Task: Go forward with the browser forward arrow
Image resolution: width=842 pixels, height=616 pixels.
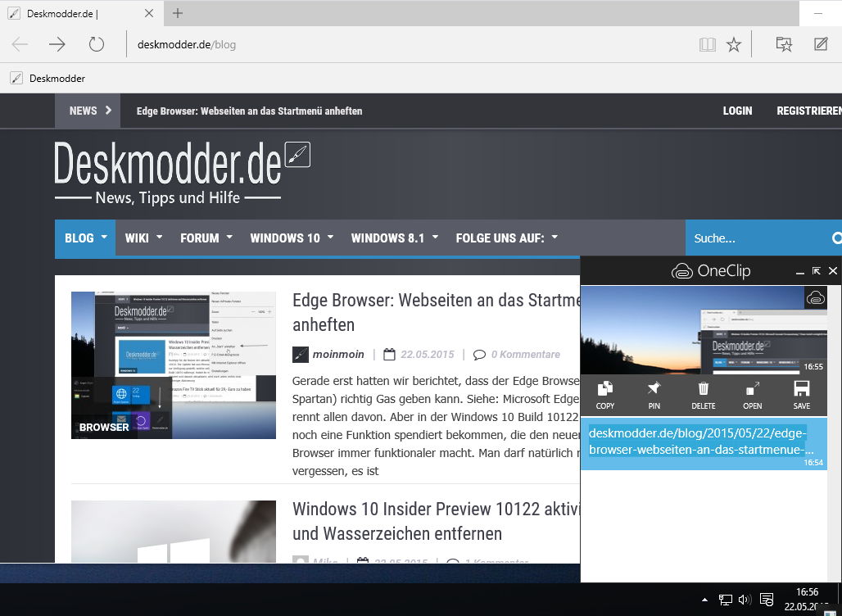Action: (57, 44)
